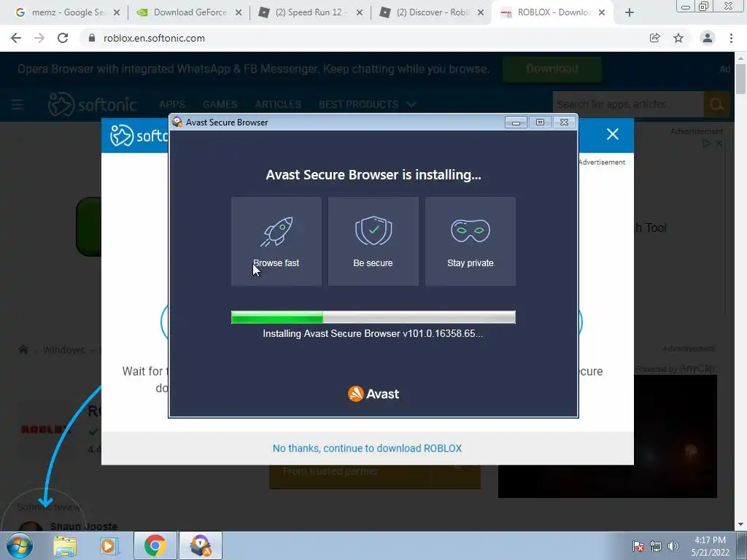Close the ROBLOX Download tab
This screenshot has height=560, width=747.
coord(602,13)
